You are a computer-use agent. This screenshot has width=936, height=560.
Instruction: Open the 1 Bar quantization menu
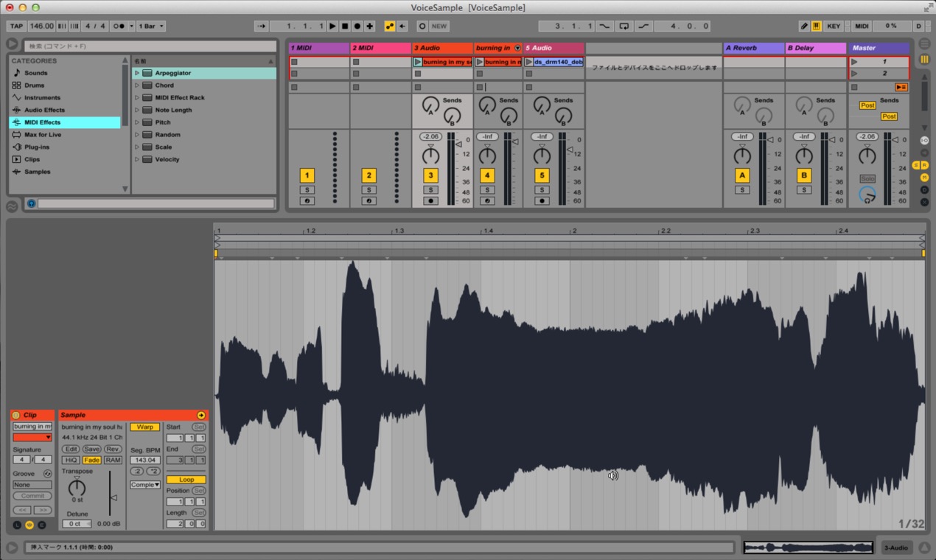coord(151,26)
